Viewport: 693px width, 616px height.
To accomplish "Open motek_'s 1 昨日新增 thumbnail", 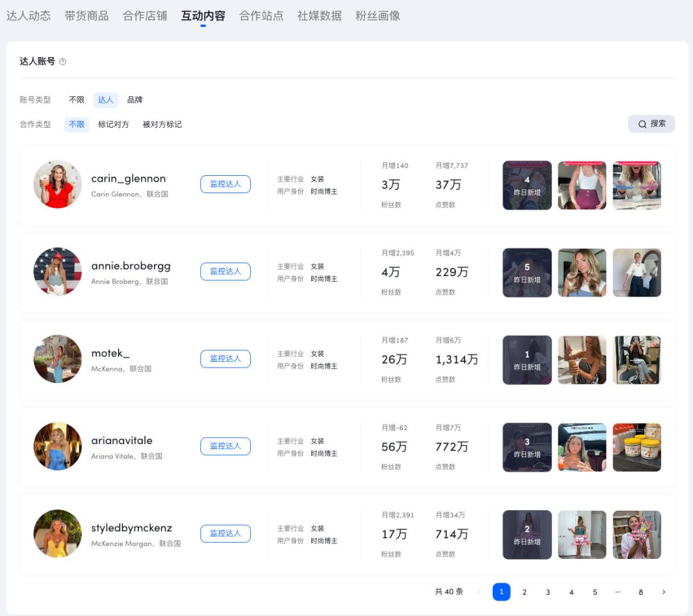I will click(527, 360).
